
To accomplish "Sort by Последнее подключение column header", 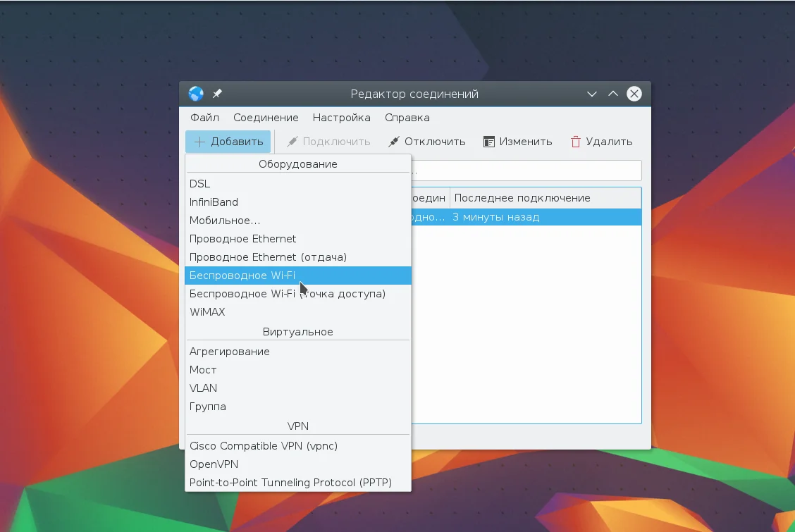I will [x=546, y=198].
